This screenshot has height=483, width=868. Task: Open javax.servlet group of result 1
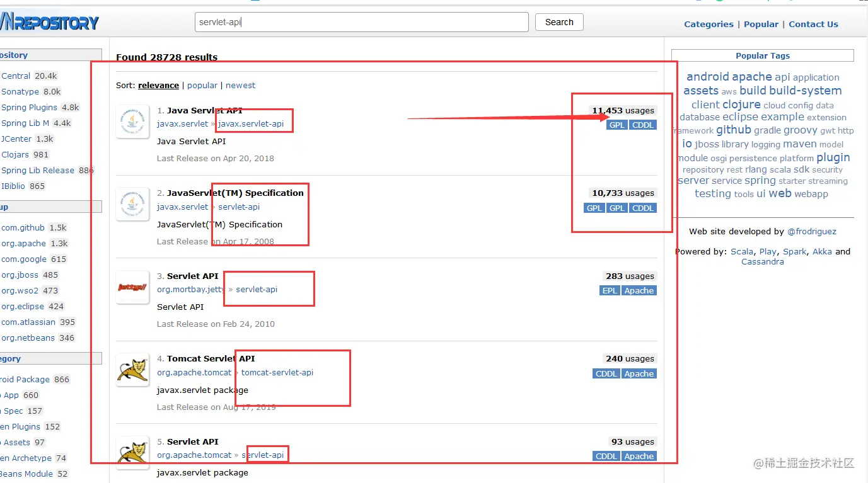[x=182, y=123]
